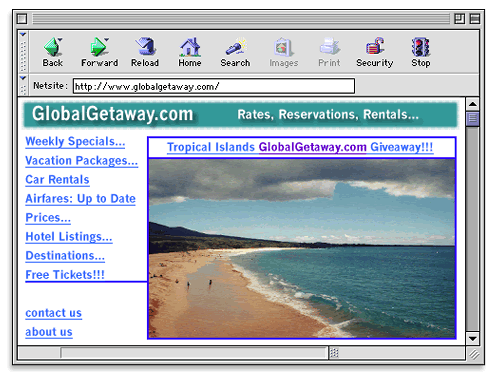
Task: Click the beach photo image
Action: pos(302,249)
